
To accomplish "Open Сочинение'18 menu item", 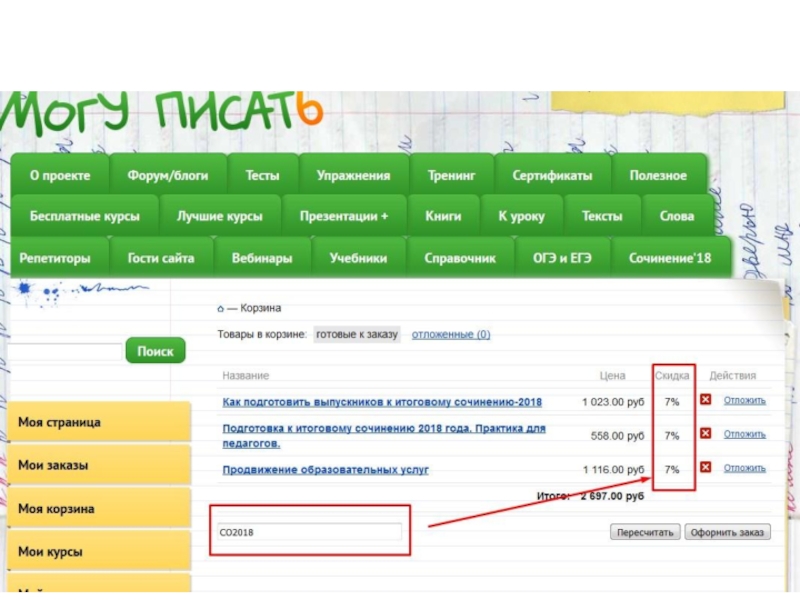I will pyautogui.click(x=670, y=258).
